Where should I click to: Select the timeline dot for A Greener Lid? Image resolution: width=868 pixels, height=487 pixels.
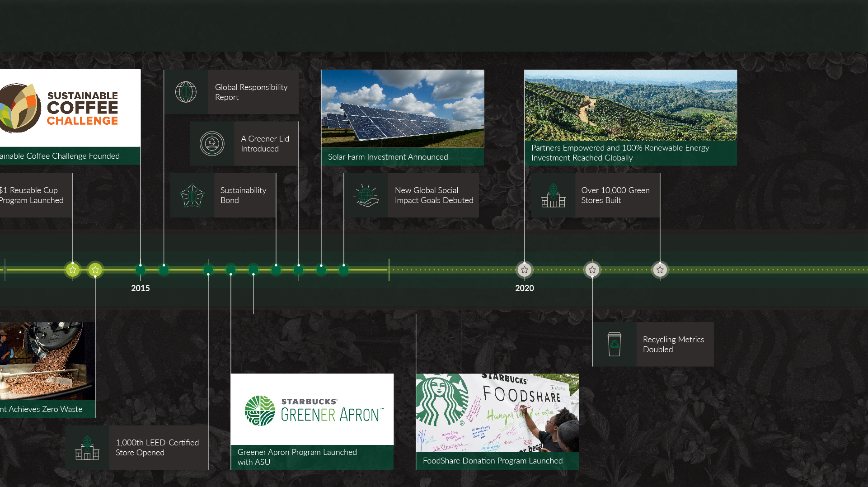click(299, 270)
